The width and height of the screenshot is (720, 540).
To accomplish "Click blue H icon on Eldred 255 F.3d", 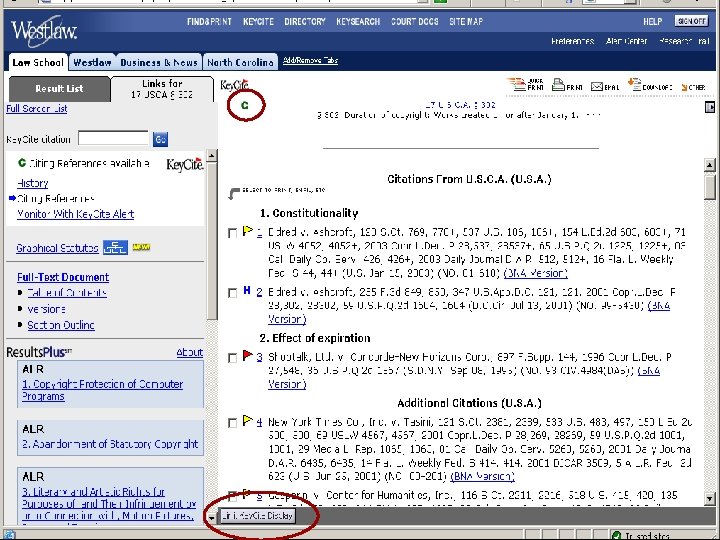I will [x=247, y=290].
